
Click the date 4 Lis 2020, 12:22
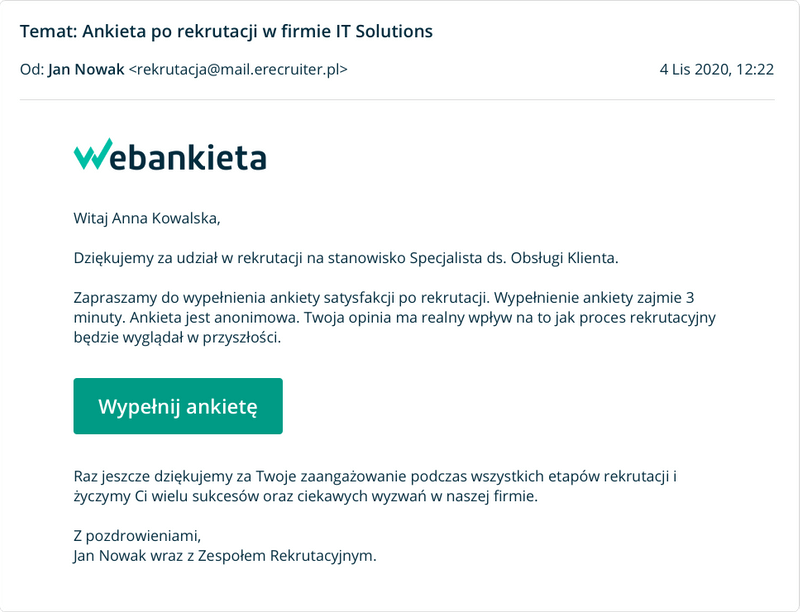717,69
